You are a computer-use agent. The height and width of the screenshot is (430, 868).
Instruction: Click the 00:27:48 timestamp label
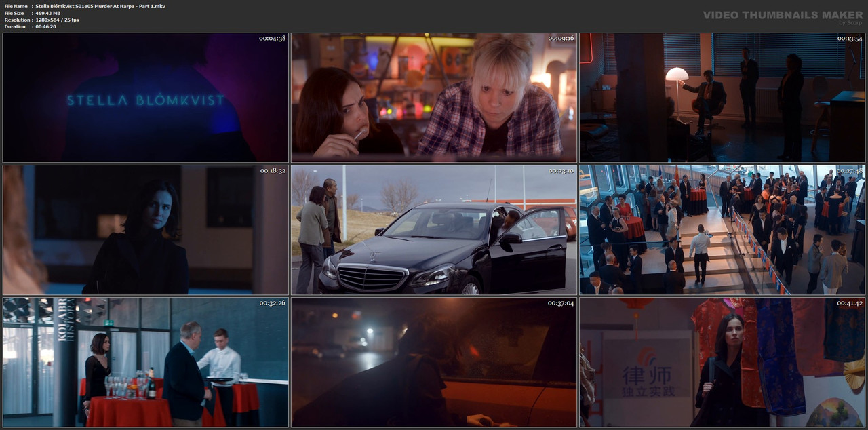pyautogui.click(x=849, y=170)
